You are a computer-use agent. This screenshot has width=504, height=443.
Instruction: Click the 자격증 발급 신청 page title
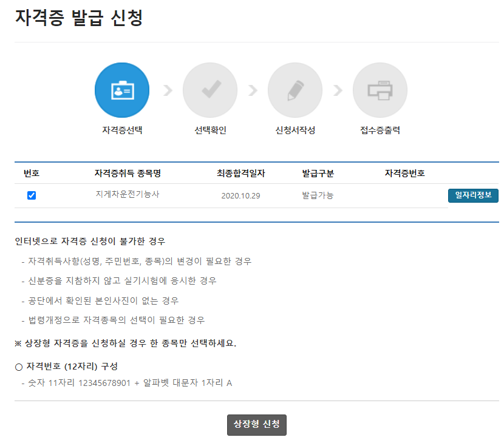pos(79,18)
